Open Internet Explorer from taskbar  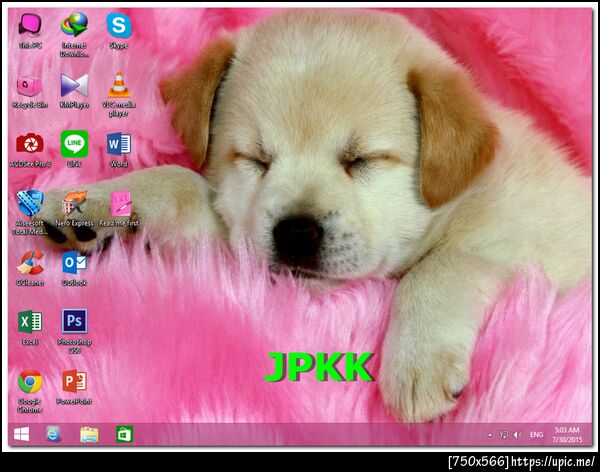pyautogui.click(x=53, y=434)
